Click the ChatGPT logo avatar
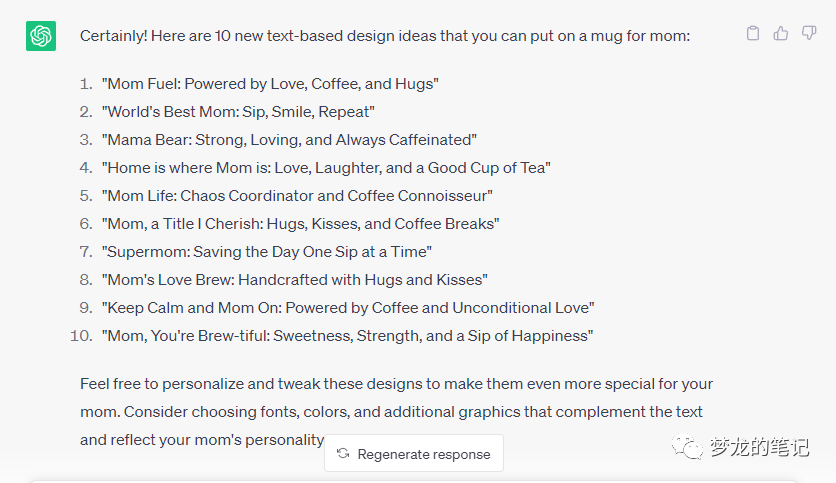This screenshot has height=483, width=836. coord(41,36)
